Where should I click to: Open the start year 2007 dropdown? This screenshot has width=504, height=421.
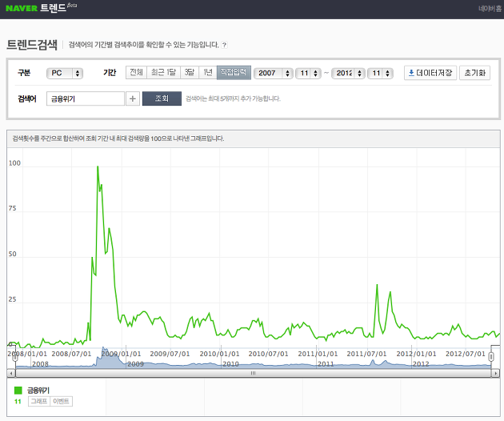(x=274, y=74)
